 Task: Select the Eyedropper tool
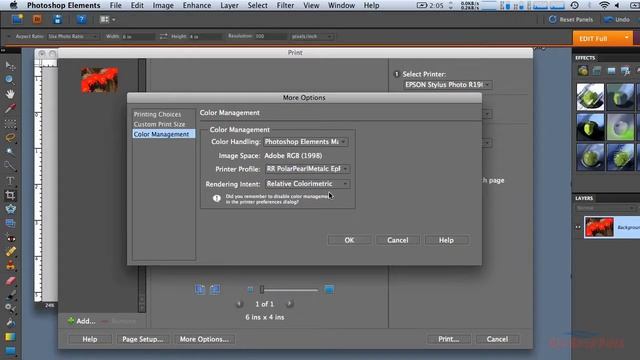coord(10,108)
